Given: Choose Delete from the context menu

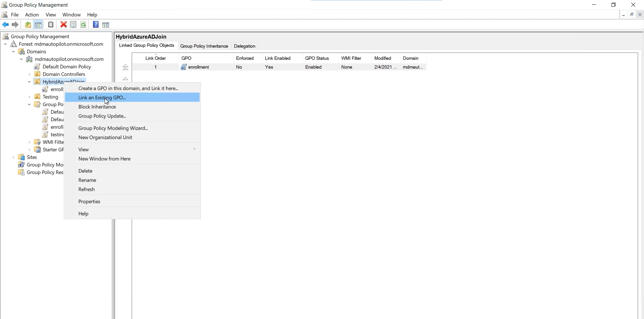Looking at the screenshot, I should click(x=132, y=171).
